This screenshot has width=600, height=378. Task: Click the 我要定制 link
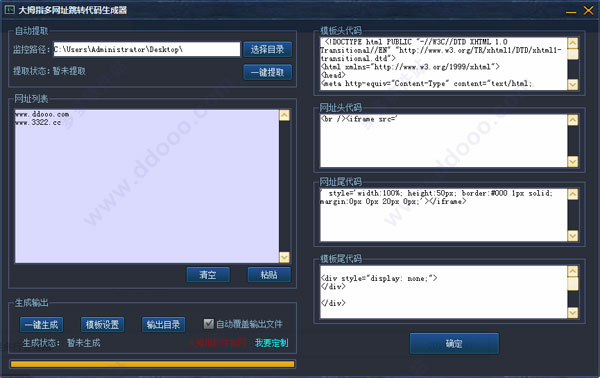pyautogui.click(x=272, y=343)
